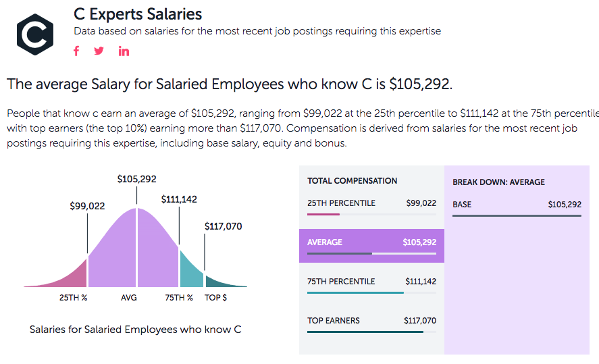Click the LinkedIn share icon
This screenshot has width=599, height=364.
coord(124,51)
